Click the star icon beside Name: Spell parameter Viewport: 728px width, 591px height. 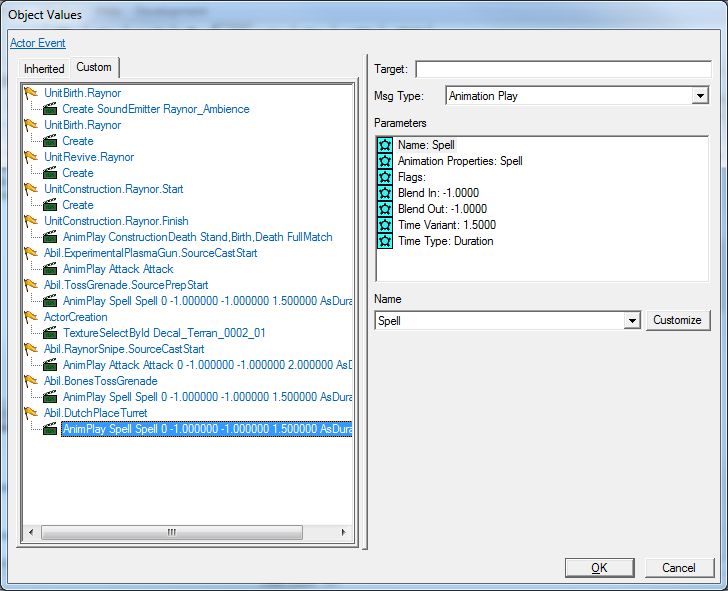384,145
